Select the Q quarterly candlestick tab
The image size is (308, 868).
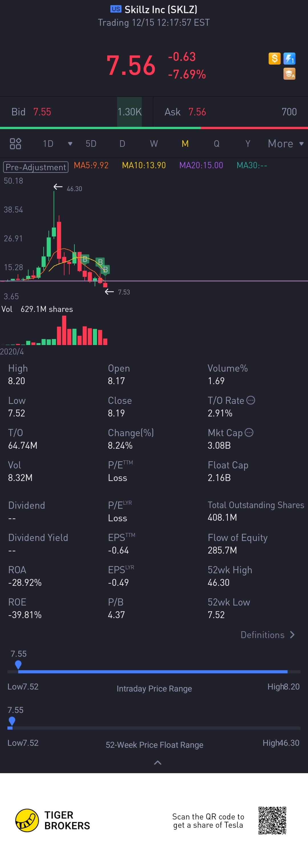click(216, 144)
